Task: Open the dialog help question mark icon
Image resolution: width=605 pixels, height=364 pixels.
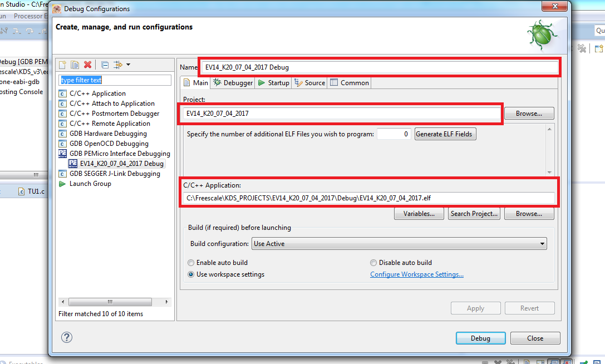Action: (x=67, y=337)
